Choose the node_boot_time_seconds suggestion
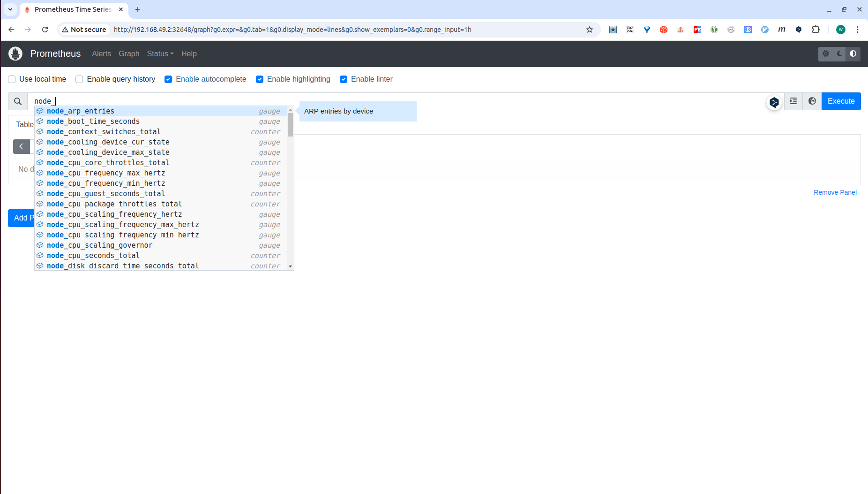This screenshot has height=494, width=868. pyautogui.click(x=161, y=122)
